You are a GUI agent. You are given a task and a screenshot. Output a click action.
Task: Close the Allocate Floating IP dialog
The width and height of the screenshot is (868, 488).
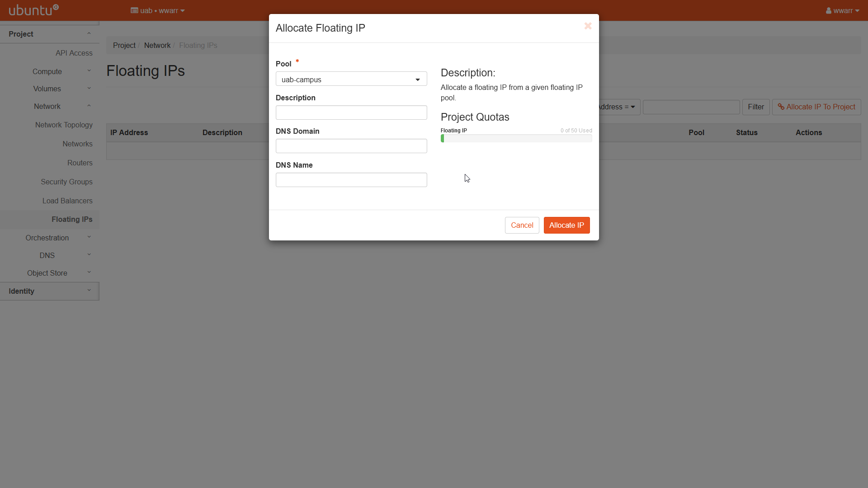click(588, 26)
